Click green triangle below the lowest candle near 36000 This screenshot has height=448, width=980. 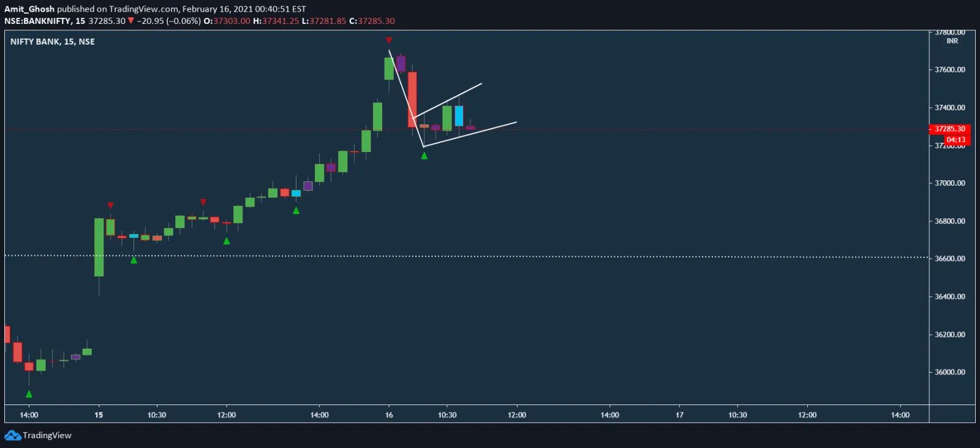(x=29, y=394)
